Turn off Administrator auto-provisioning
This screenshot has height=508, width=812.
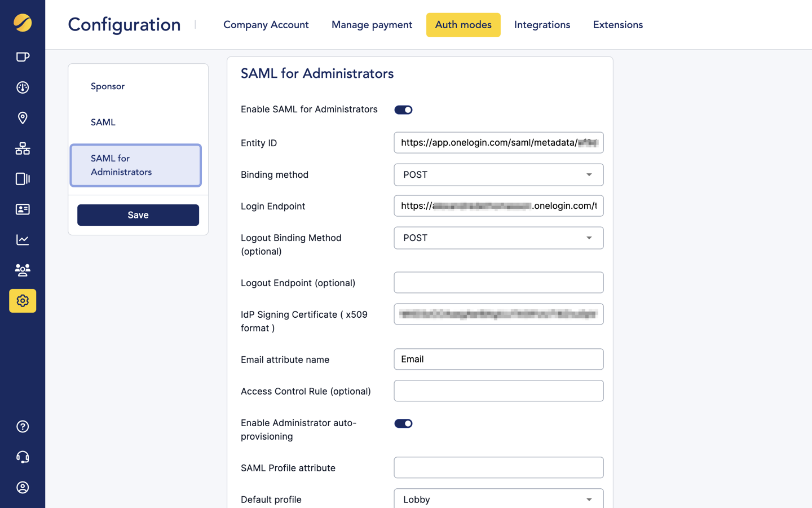(403, 423)
